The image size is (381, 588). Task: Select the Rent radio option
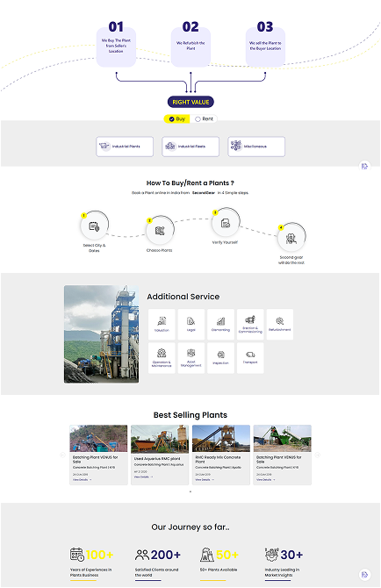(x=204, y=118)
